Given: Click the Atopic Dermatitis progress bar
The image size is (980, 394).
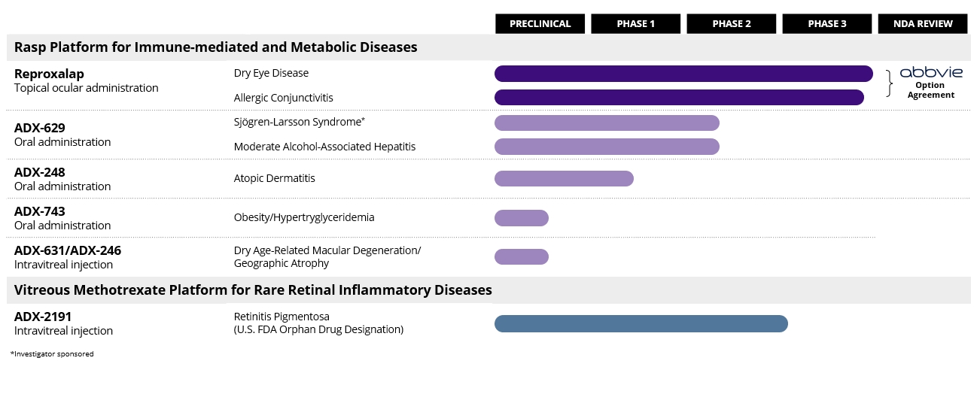Looking at the screenshot, I should point(564,178).
